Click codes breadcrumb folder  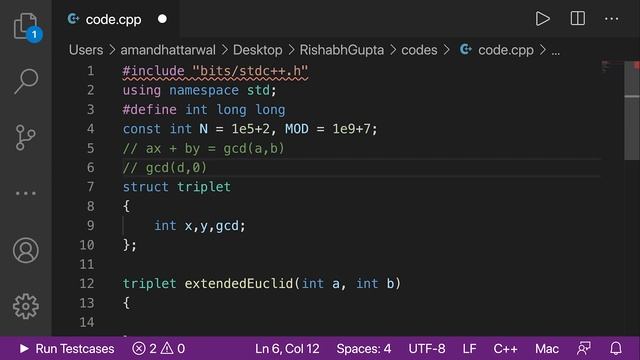pos(419,50)
